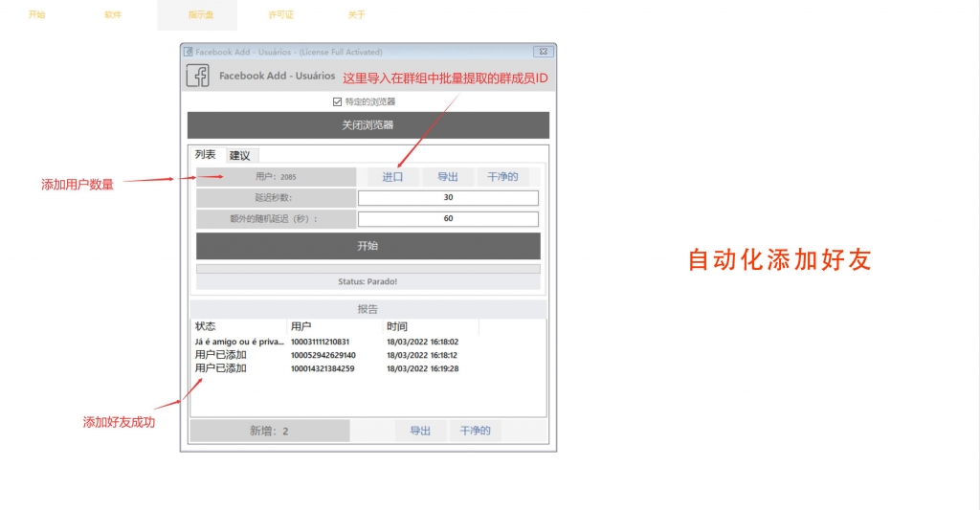Click the progress bar above Status
Image resolution: width=980 pixels, height=510 pixels.
[368, 269]
